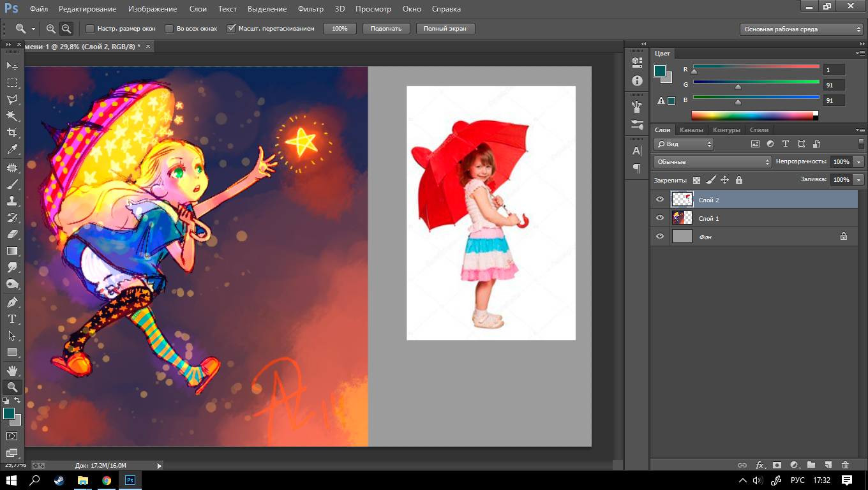868x490 pixels.
Task: Select the Magic Wand tool
Action: [12, 115]
